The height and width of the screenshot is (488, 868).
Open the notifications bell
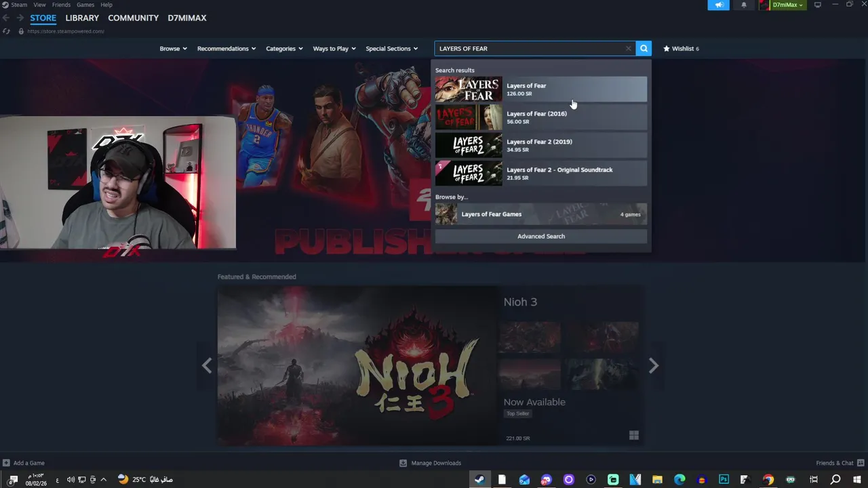click(x=743, y=5)
